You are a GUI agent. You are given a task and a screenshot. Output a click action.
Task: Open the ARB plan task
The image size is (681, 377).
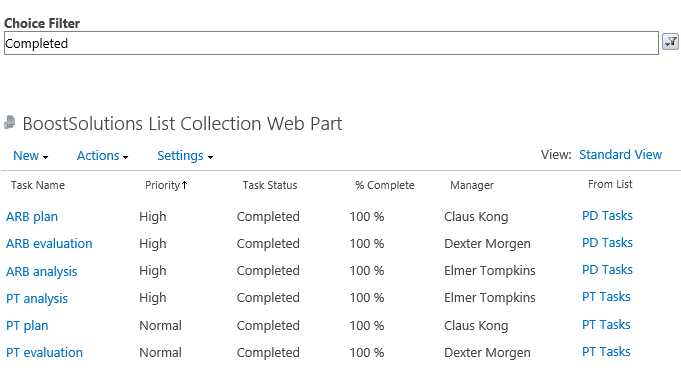32,216
